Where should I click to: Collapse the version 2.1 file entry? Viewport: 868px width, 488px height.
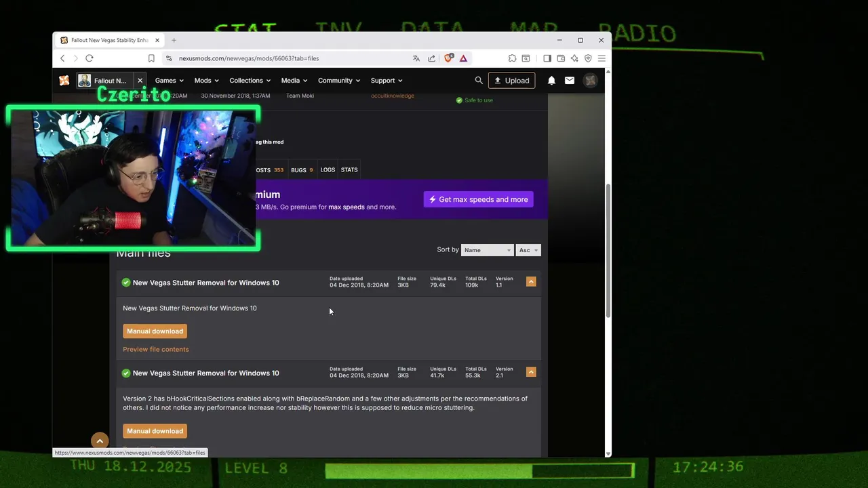(x=531, y=371)
